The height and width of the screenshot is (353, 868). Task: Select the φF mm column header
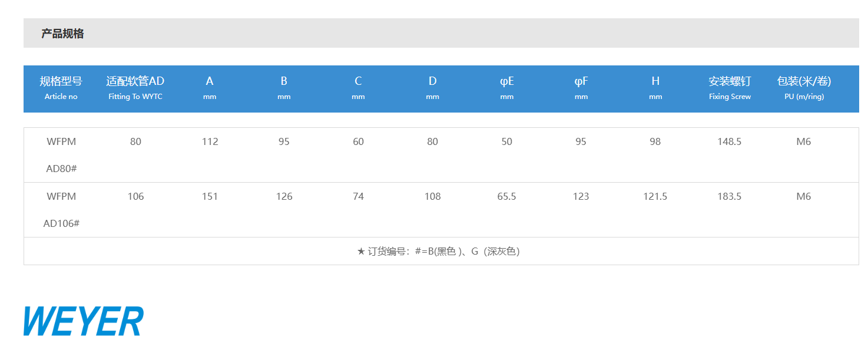(581, 88)
